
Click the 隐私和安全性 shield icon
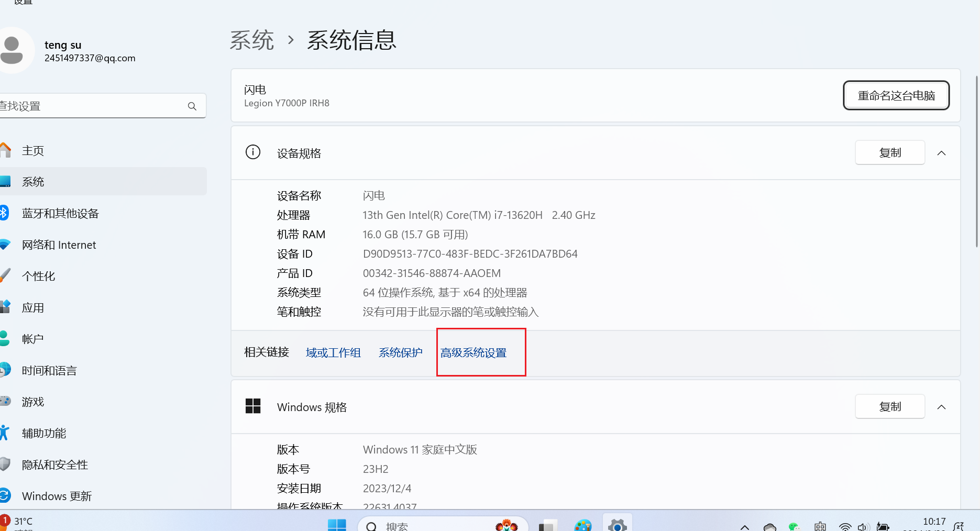pyautogui.click(x=5, y=464)
